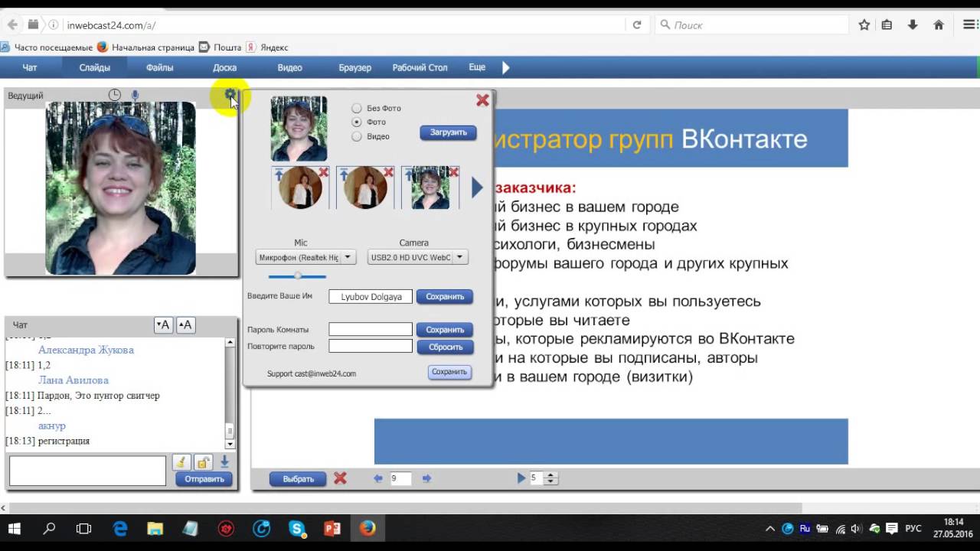The image size is (980, 551).
Task: Upload arrow on the first photo thumbnail
Action: pyautogui.click(x=279, y=174)
